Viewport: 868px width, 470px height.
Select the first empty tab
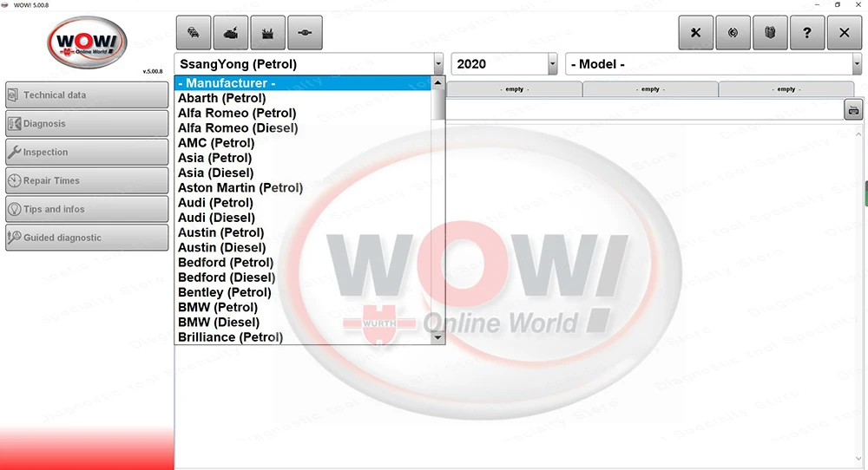(x=514, y=89)
